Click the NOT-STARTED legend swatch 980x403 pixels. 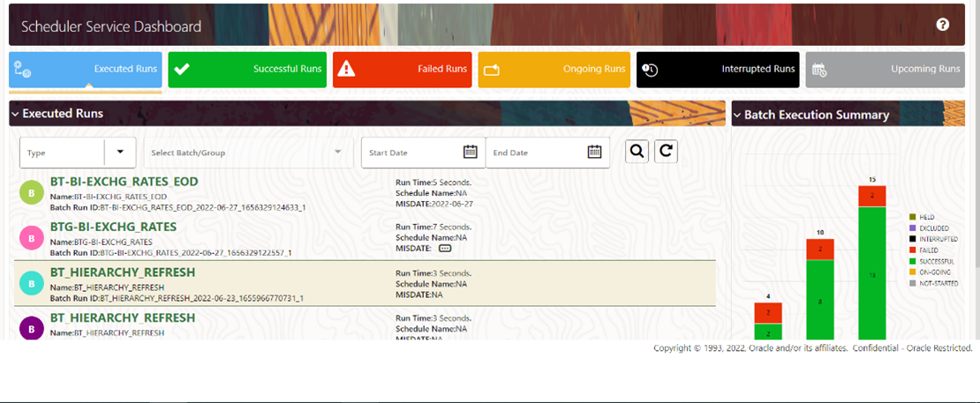pos(912,284)
